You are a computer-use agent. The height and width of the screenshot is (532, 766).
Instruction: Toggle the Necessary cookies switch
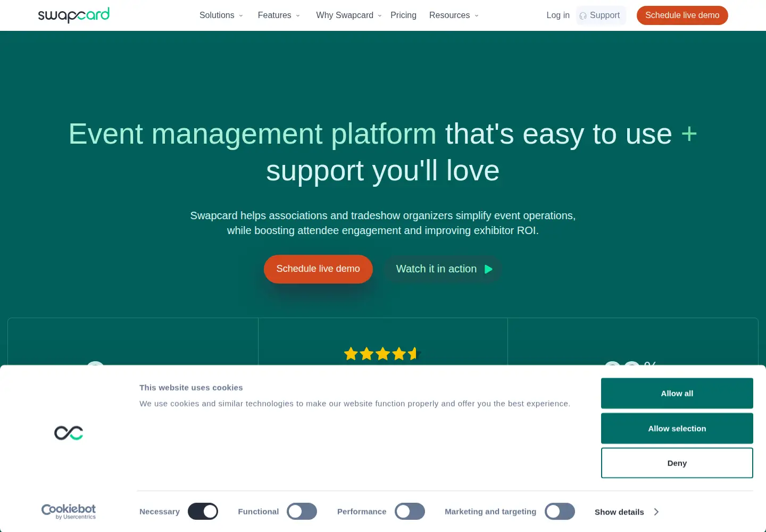click(x=203, y=511)
